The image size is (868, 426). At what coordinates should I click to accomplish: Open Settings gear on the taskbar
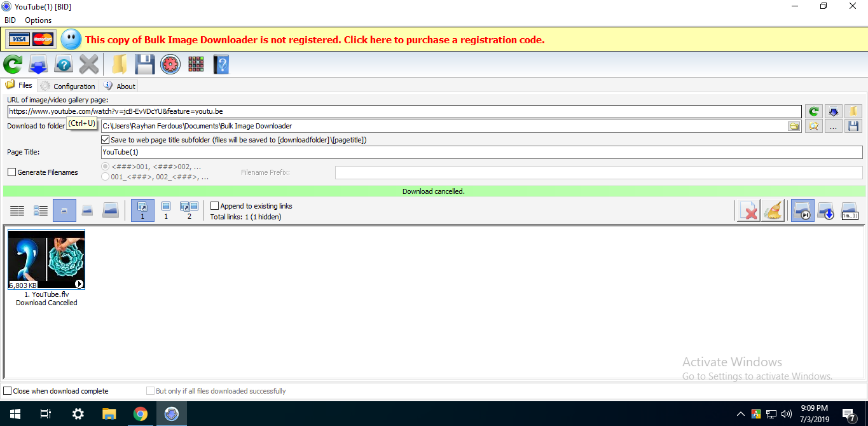(78, 414)
